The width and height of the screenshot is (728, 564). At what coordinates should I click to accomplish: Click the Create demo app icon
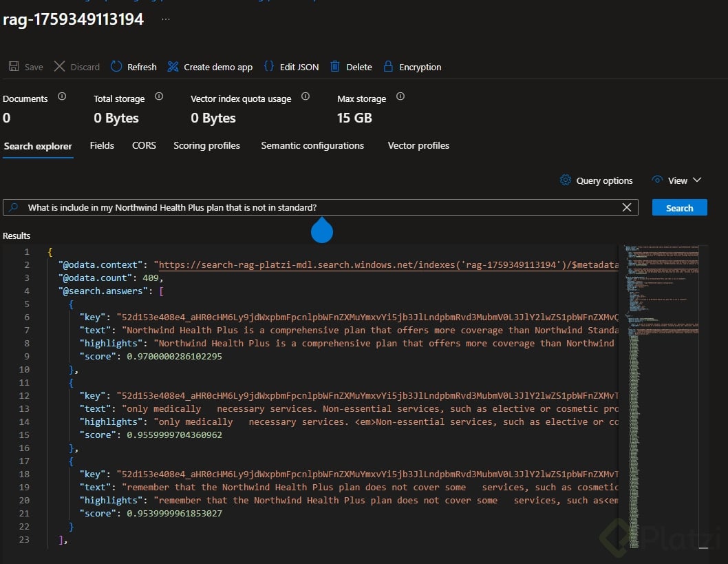(x=173, y=67)
